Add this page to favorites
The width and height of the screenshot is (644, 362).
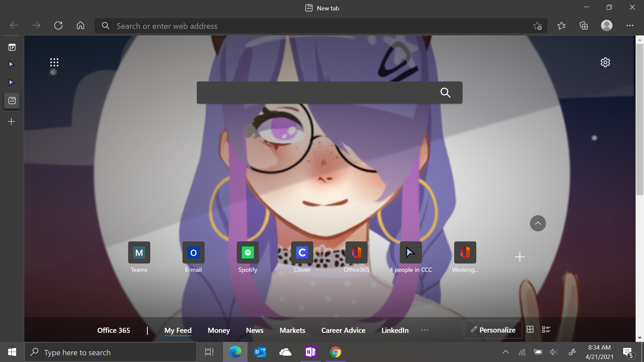(x=537, y=26)
